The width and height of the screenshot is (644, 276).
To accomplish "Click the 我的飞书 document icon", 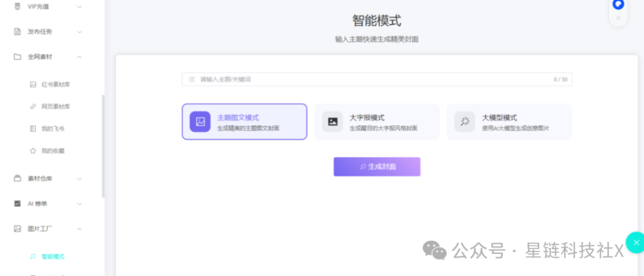I will tap(33, 128).
